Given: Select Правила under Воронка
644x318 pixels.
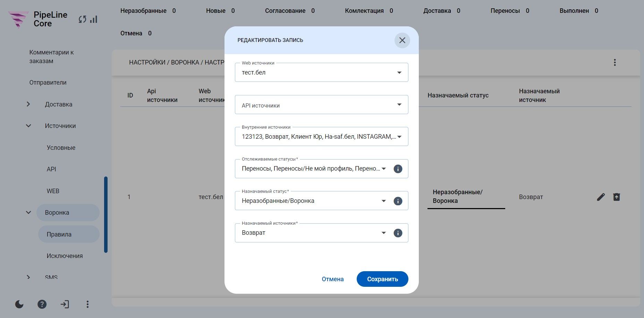Looking at the screenshot, I should tap(69, 234).
